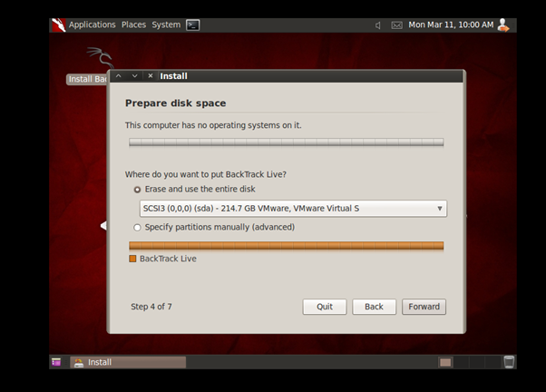546x392 pixels.
Task: Click the 'Prepare disk space' heading
Action: click(x=176, y=103)
